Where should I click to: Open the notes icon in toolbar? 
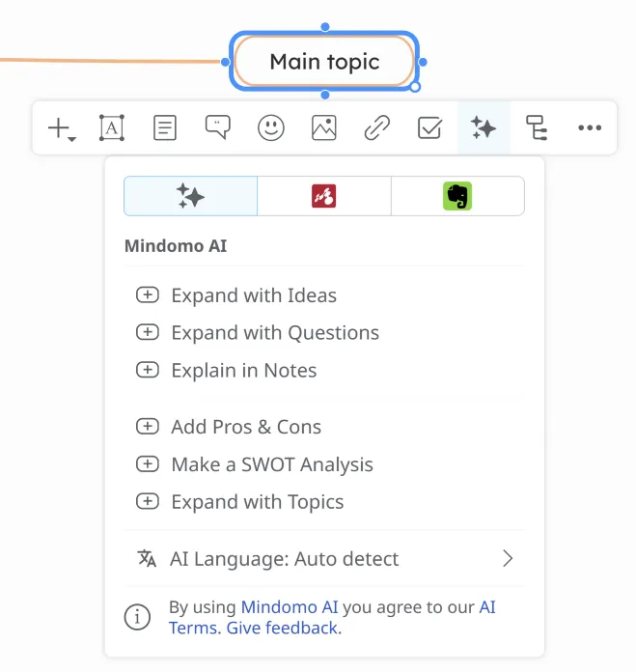165,127
